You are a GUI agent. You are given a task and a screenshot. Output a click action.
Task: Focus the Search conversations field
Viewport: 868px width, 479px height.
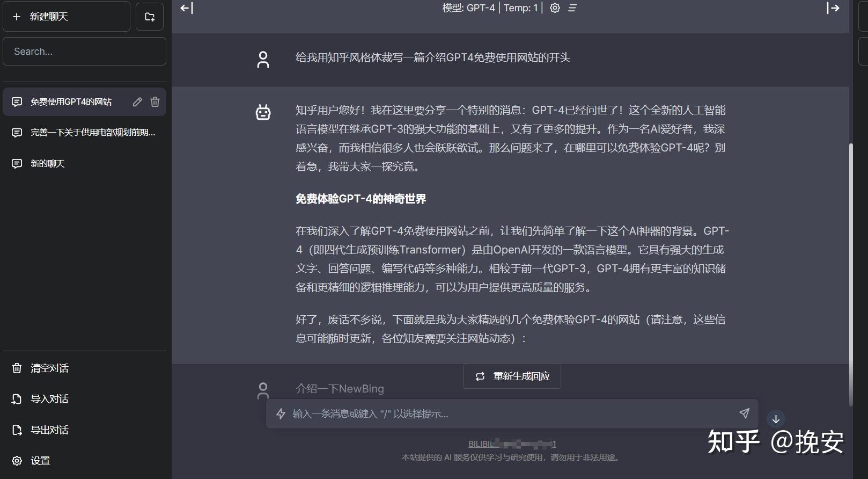(84, 52)
